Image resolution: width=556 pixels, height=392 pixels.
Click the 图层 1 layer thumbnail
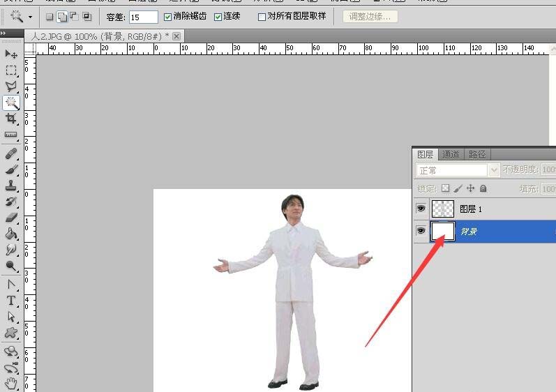coord(442,209)
